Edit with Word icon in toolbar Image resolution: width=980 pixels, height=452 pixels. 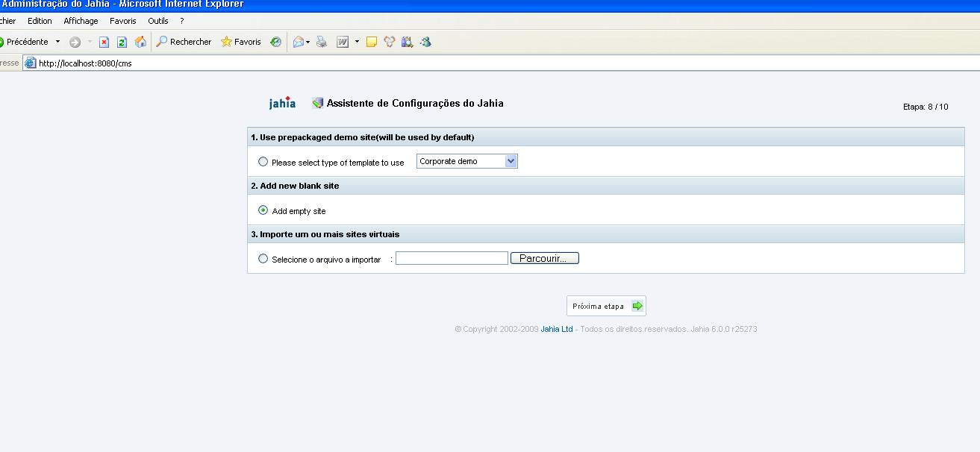pos(343,42)
